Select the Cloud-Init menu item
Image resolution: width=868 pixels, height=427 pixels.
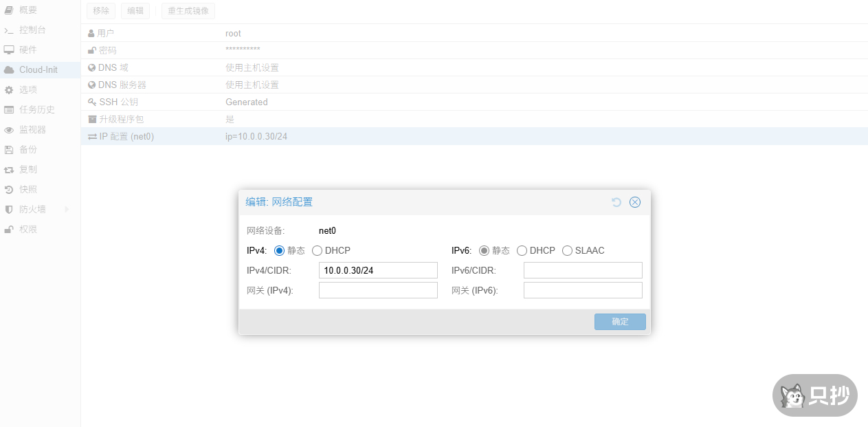tap(40, 70)
